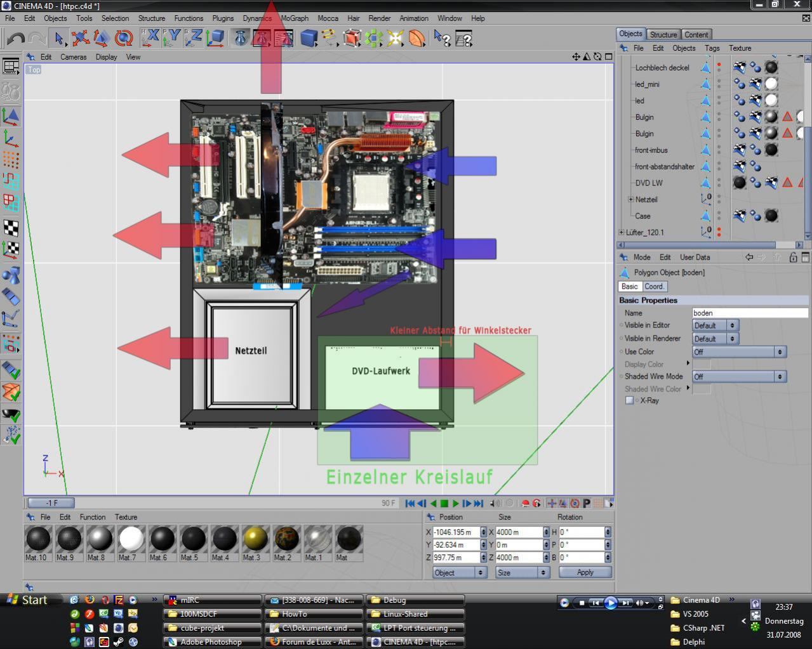
Task: Open the viewport Cameras menu
Action: 74,57
